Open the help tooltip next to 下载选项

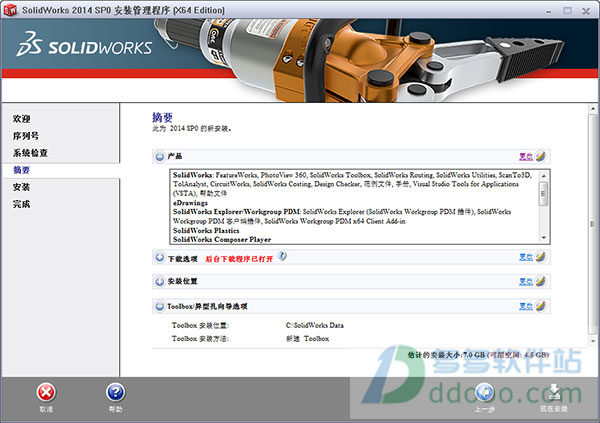coord(282,256)
